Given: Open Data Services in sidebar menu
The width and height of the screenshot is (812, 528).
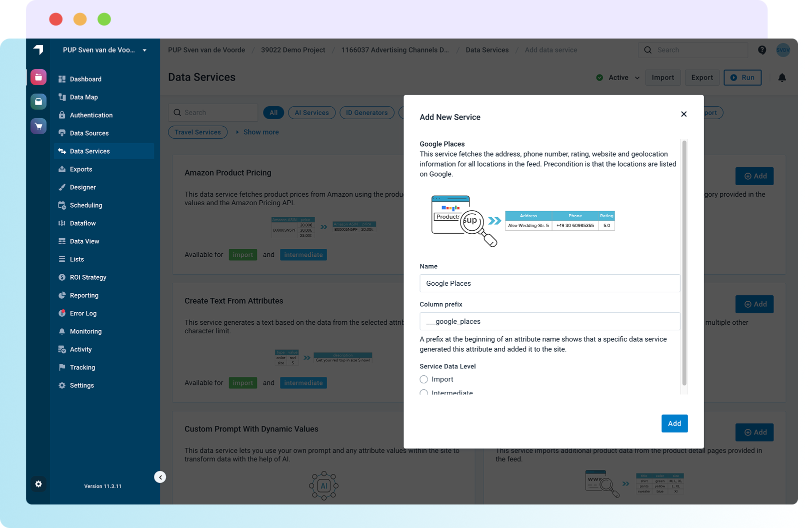Looking at the screenshot, I should 104,151.
